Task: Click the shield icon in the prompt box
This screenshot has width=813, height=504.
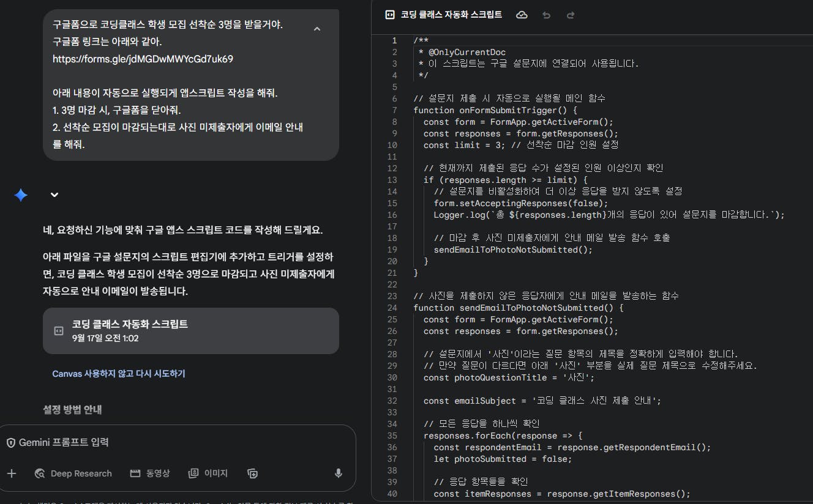Action: click(11, 442)
